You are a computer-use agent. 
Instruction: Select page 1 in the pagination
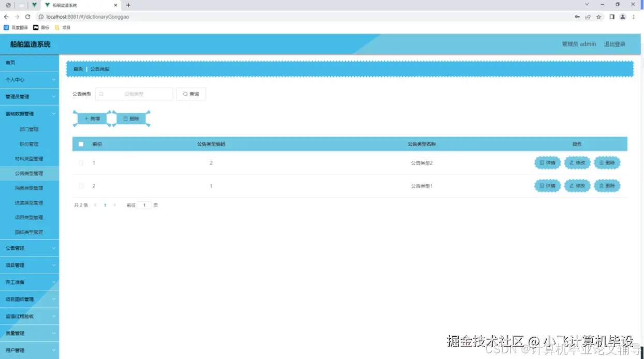pyautogui.click(x=105, y=205)
